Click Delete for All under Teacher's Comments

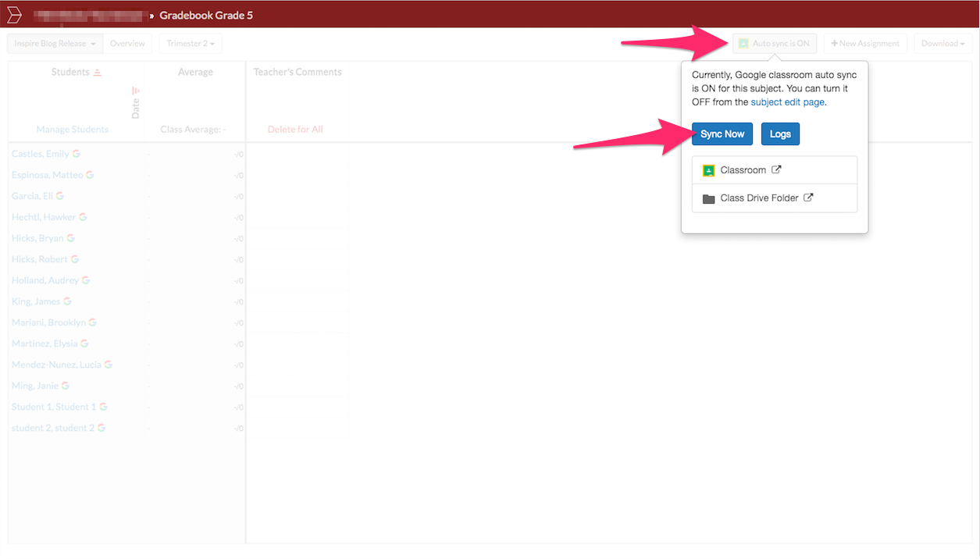[x=295, y=130]
